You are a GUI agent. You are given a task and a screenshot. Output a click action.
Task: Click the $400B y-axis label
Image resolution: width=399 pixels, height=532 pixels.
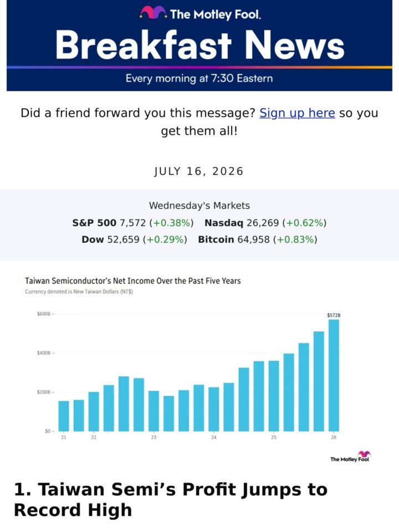pos(44,353)
